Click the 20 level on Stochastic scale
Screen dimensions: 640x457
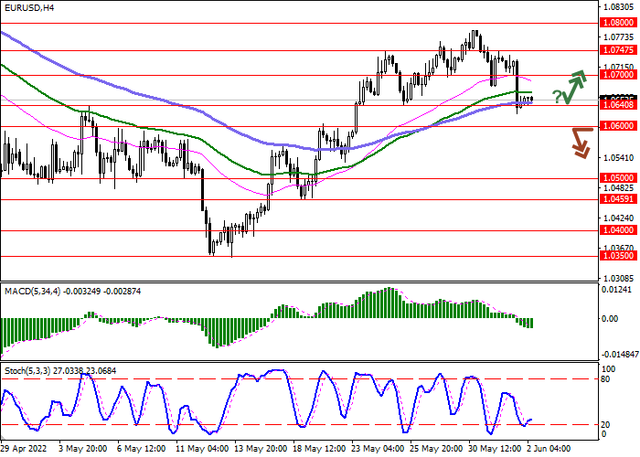tap(606, 425)
